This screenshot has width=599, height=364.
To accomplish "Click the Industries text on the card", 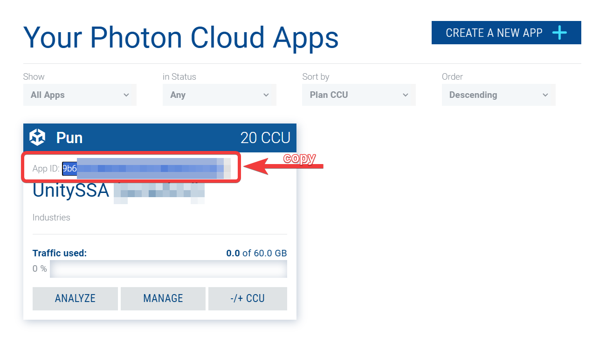I will click(x=51, y=217).
